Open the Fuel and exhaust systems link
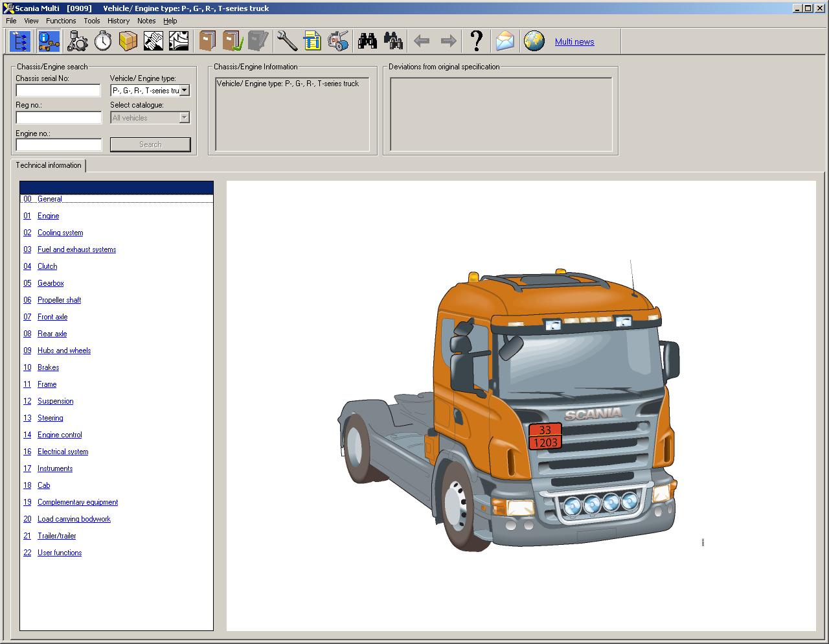 pos(76,249)
